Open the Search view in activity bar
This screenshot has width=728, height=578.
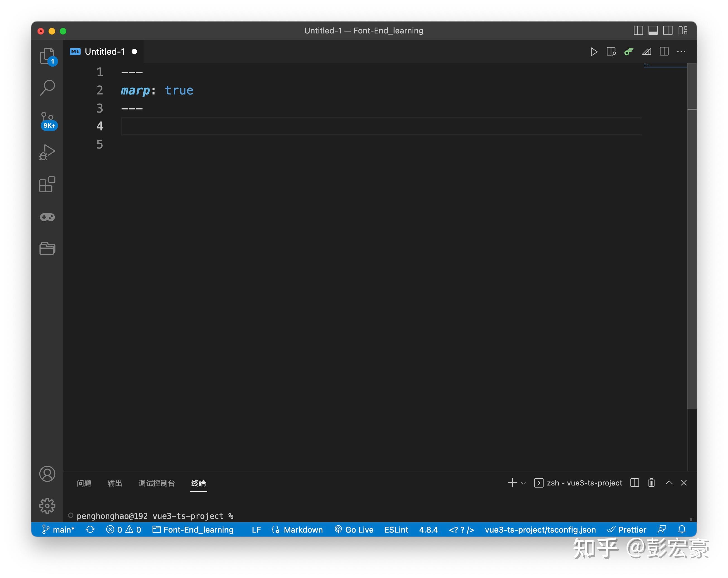tap(47, 88)
